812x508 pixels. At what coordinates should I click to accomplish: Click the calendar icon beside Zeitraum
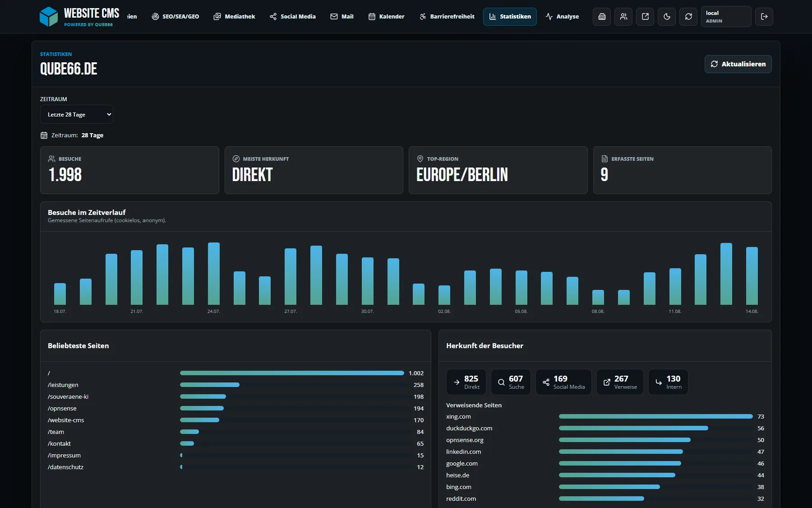(x=44, y=135)
